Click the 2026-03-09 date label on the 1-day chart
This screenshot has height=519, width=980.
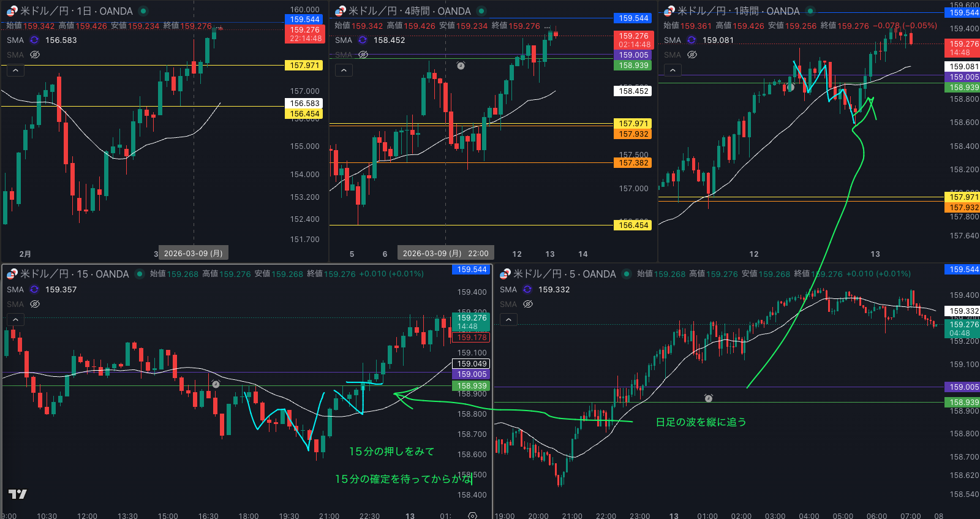(x=193, y=253)
